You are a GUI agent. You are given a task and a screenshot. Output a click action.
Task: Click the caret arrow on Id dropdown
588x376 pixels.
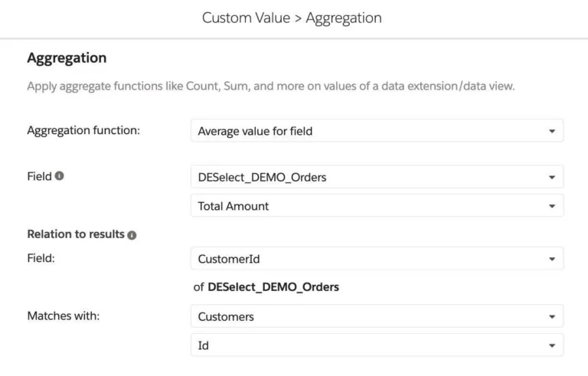tap(551, 345)
